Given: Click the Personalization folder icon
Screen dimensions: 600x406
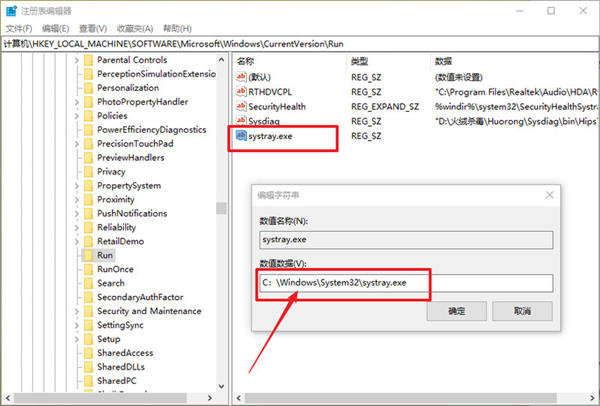Looking at the screenshot, I should [x=88, y=88].
